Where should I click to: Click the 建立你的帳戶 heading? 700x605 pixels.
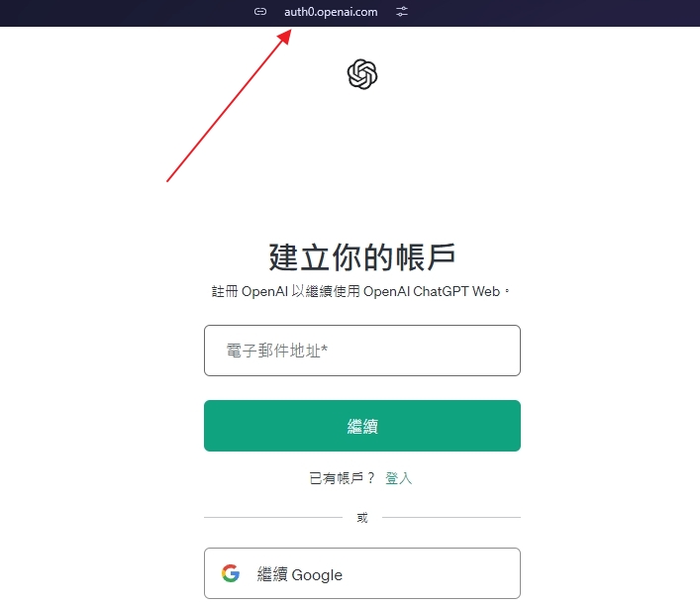point(362,257)
